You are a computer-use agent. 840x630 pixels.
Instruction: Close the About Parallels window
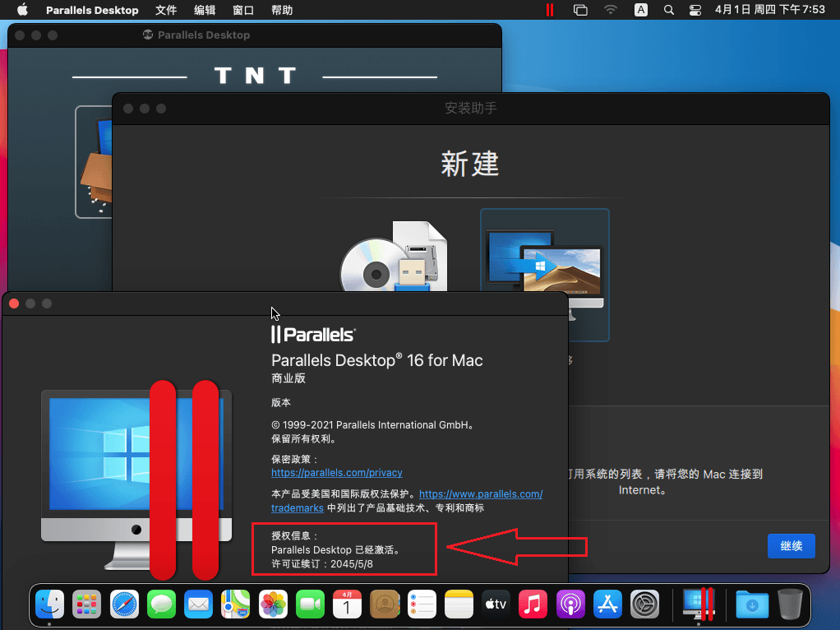click(x=14, y=303)
